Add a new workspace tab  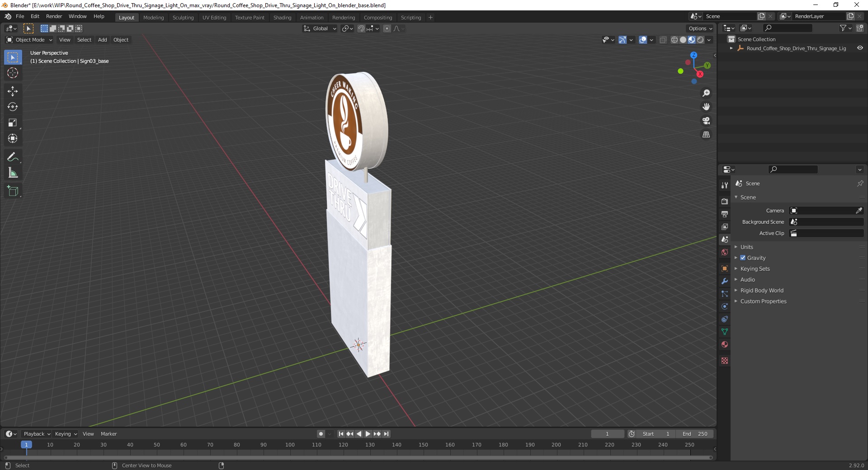(x=430, y=18)
